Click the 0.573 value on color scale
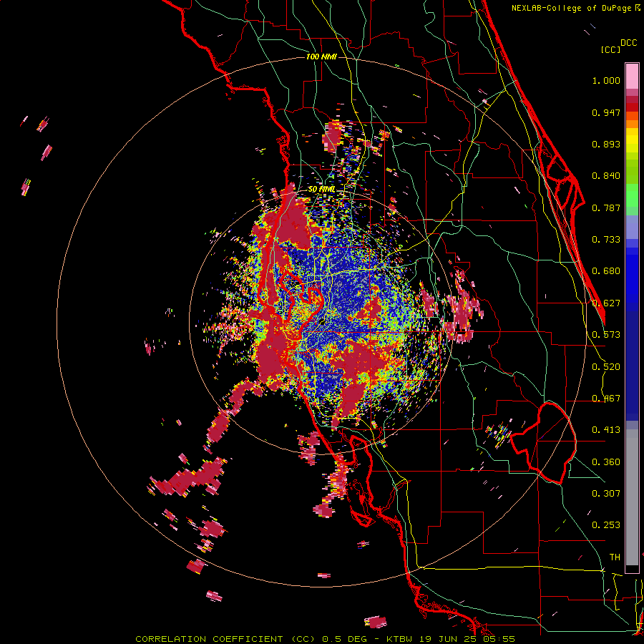Screen dimensions: 644x644 click(x=606, y=335)
